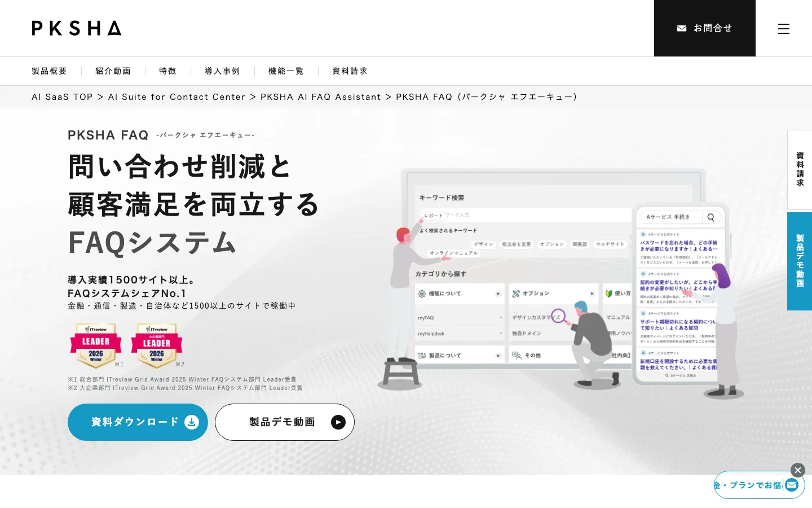Open the blue 製品デモ動画 side tab
Viewport: 812px width, 508px height.
point(800,261)
